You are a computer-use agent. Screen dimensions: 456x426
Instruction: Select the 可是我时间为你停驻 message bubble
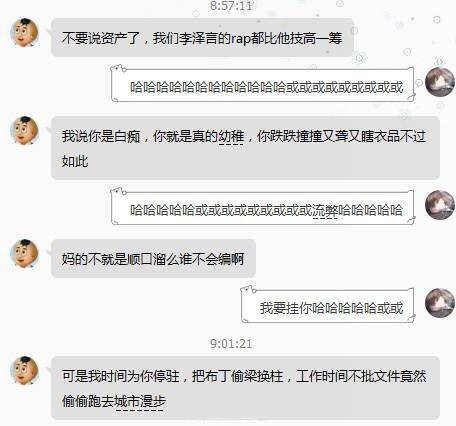point(245,388)
